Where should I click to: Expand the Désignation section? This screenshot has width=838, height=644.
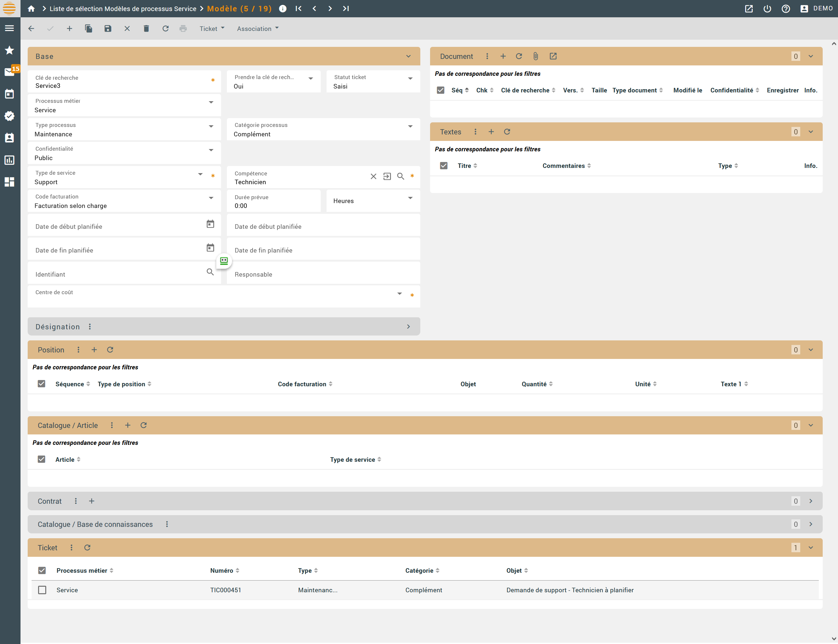pos(409,327)
